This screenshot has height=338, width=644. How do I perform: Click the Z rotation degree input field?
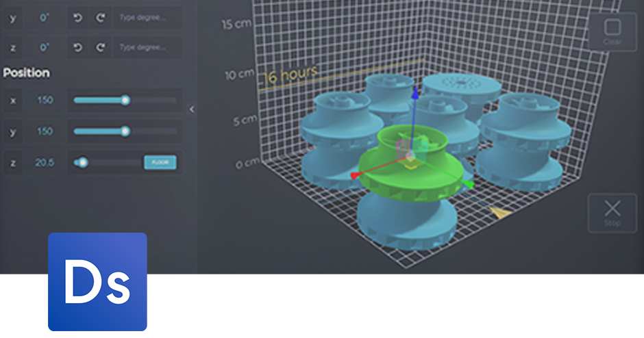click(147, 47)
